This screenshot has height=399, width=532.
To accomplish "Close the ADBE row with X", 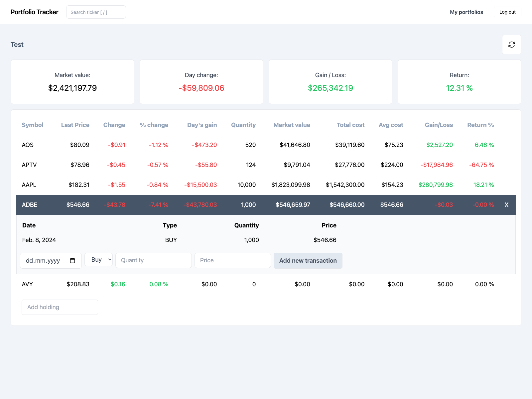I will pyautogui.click(x=506, y=205).
